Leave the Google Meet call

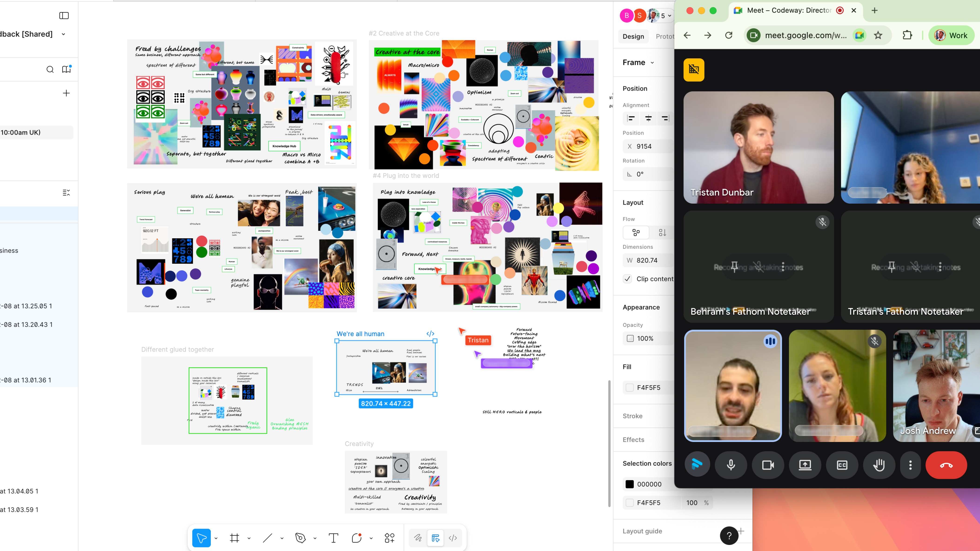pyautogui.click(x=946, y=465)
